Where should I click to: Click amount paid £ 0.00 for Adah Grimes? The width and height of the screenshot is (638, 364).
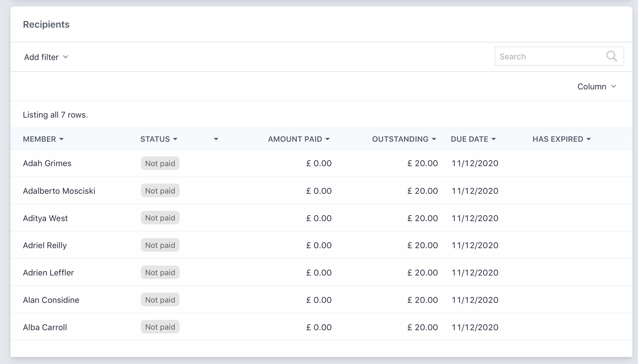click(x=319, y=163)
